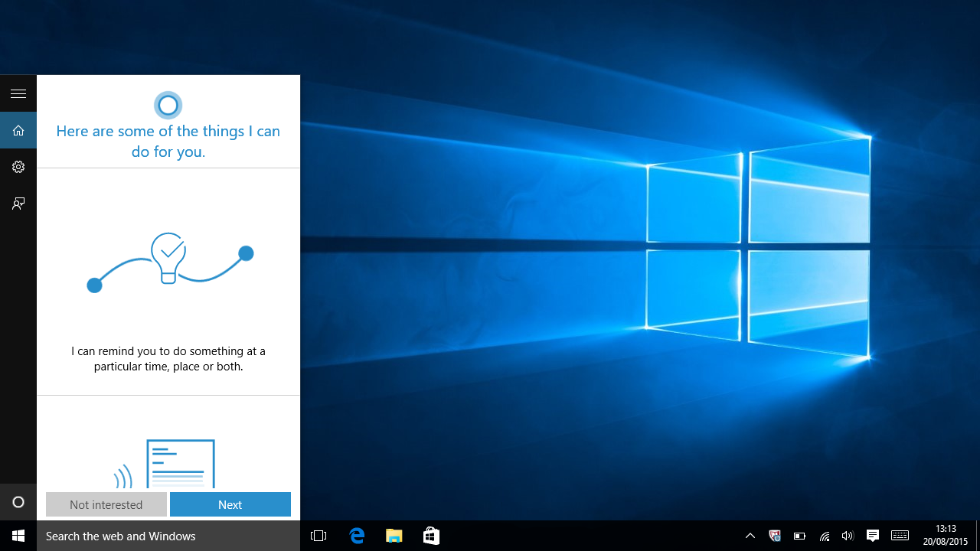Open the volume speaker icon
980x551 pixels.
(x=847, y=536)
